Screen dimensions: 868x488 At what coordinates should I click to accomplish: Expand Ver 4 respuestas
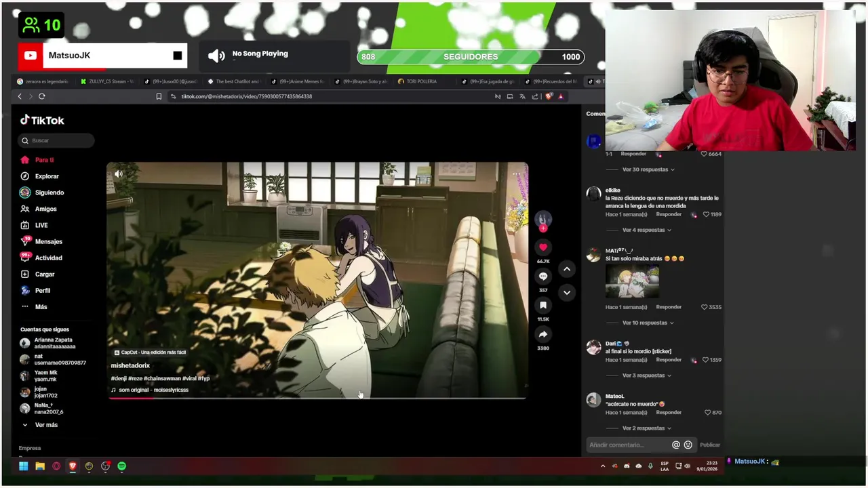pyautogui.click(x=646, y=230)
